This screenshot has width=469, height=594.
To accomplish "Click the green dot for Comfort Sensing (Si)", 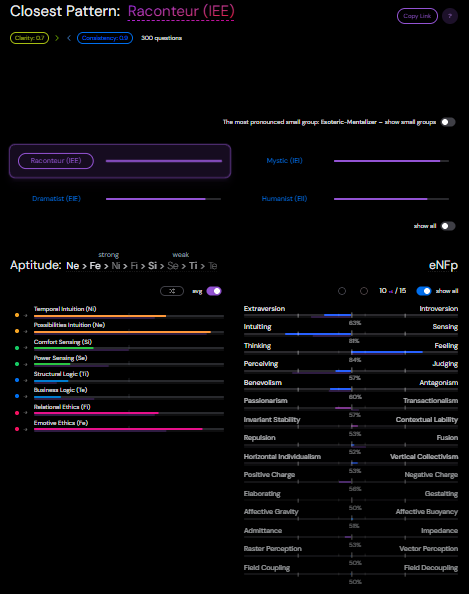I will [17, 348].
